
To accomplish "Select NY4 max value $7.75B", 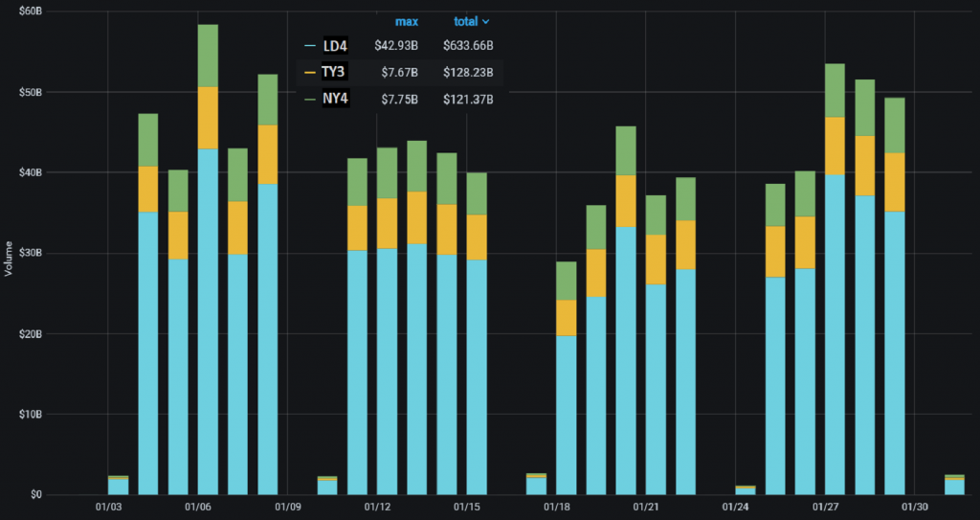I will (x=399, y=99).
